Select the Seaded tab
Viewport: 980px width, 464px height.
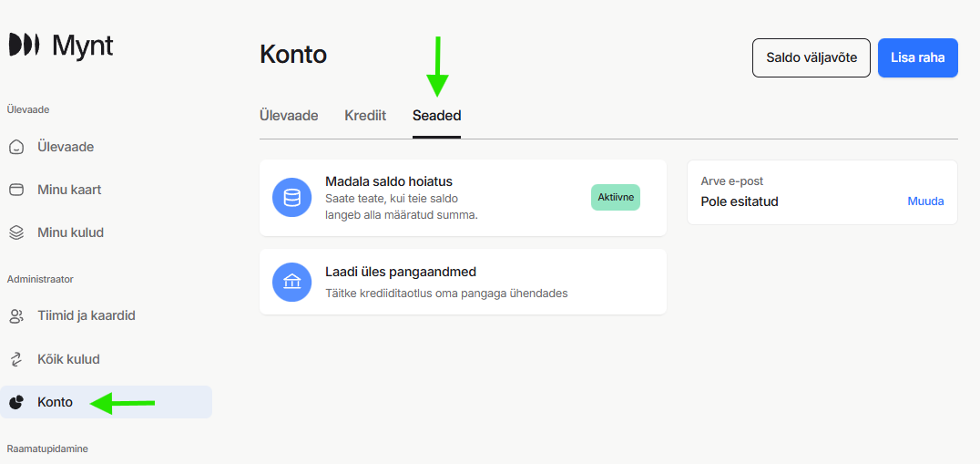(x=436, y=116)
